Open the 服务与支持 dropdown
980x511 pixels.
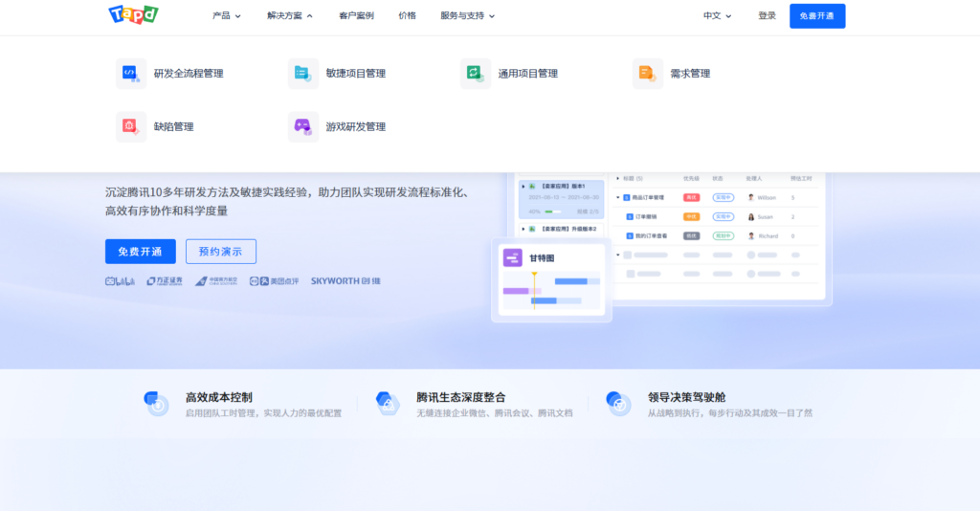pyautogui.click(x=467, y=16)
